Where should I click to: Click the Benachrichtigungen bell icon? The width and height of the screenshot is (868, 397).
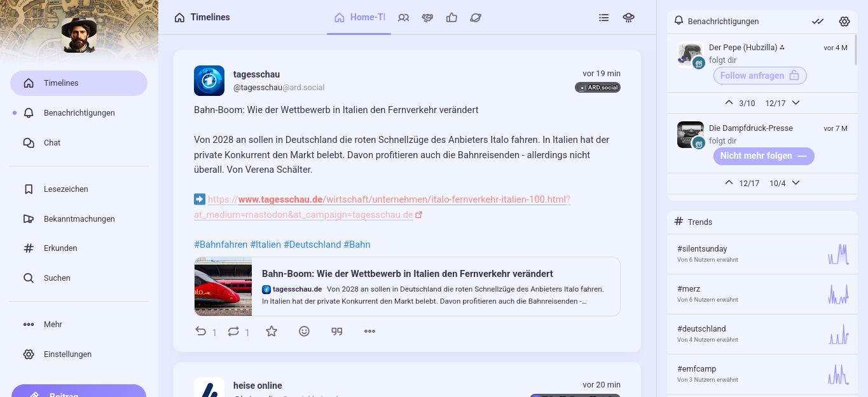click(679, 21)
